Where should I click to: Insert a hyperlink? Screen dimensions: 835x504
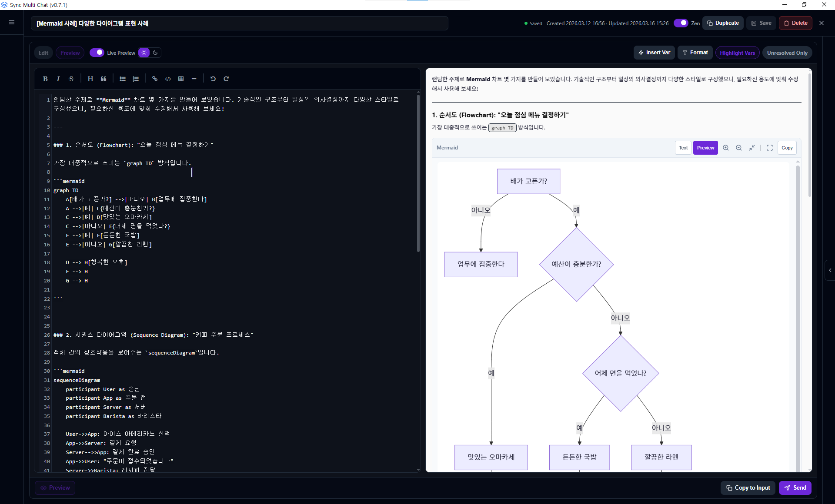pyautogui.click(x=155, y=79)
